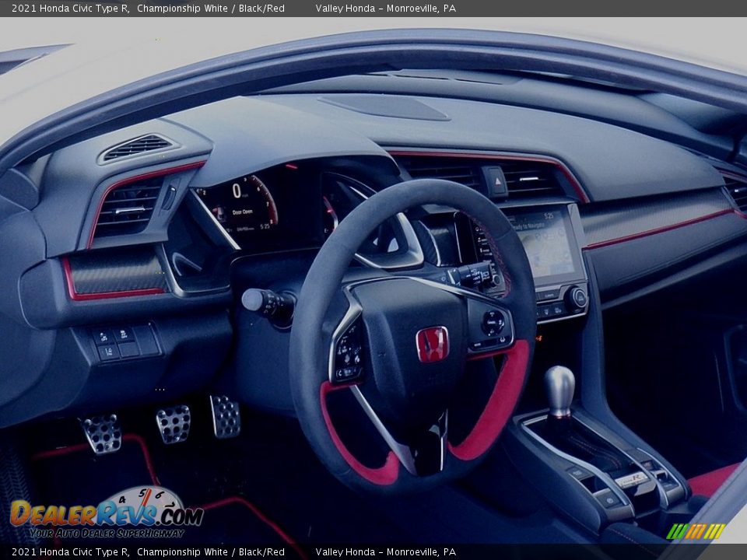Click the infotainment volume knob
The width and height of the screenshot is (747, 560).
point(578,298)
